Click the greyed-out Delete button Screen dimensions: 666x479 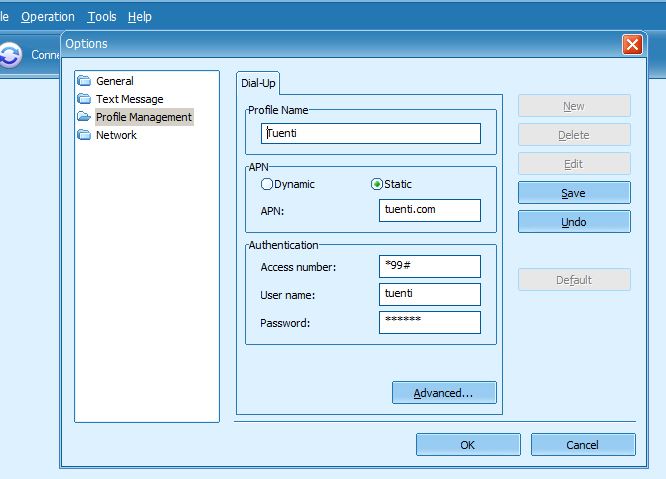(574, 135)
